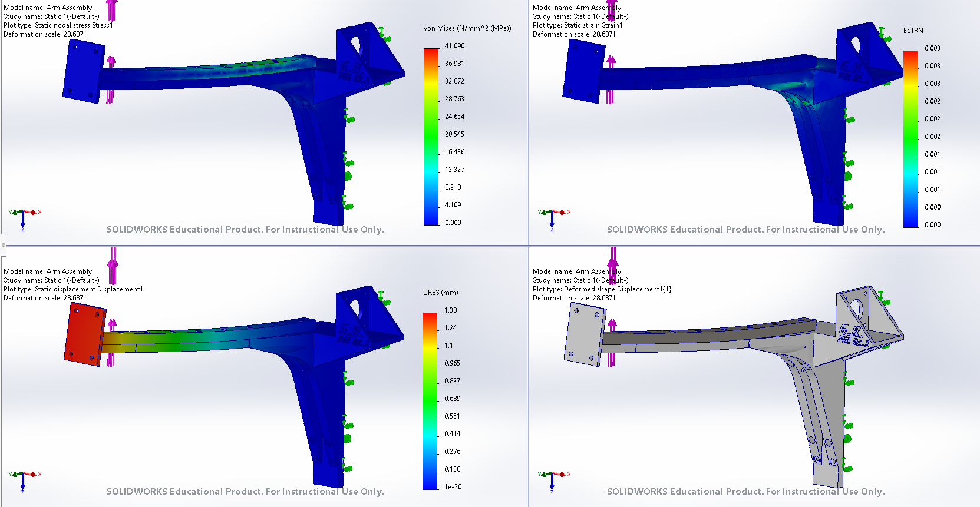Click the coordinate triad in the strain plot viewport

pos(553,218)
